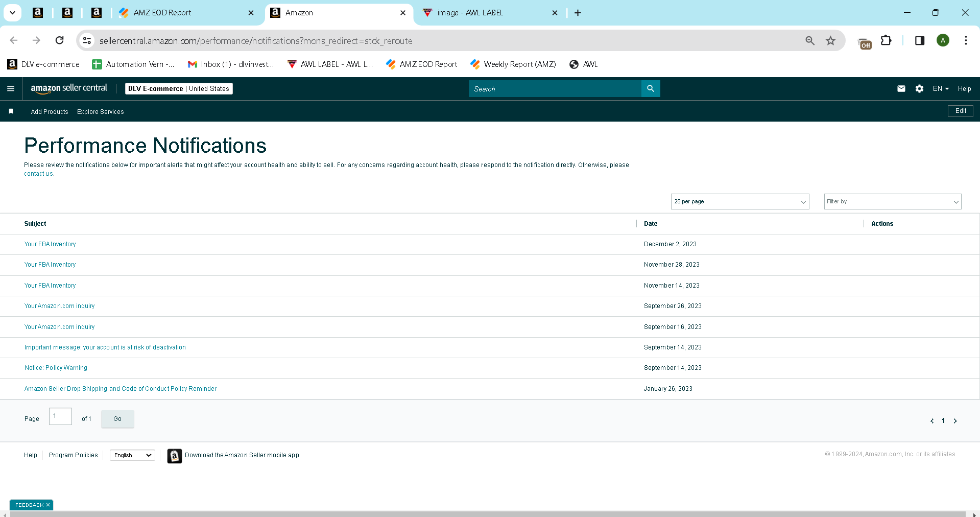This screenshot has width=980, height=517.
Task: Open Amazon.com inquiry from September 26, 2023
Action: coord(60,306)
